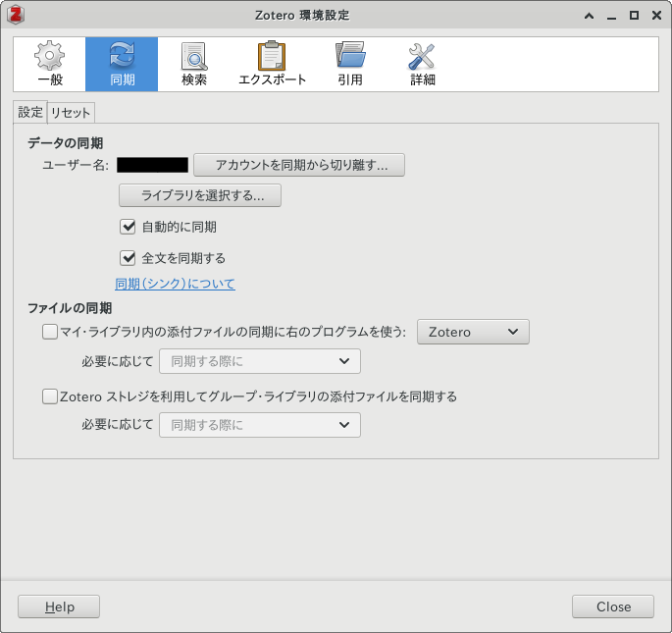Enable マイ・ライブラリ attachment file sync checkbox
Image resolution: width=672 pixels, height=633 pixels.
50,332
